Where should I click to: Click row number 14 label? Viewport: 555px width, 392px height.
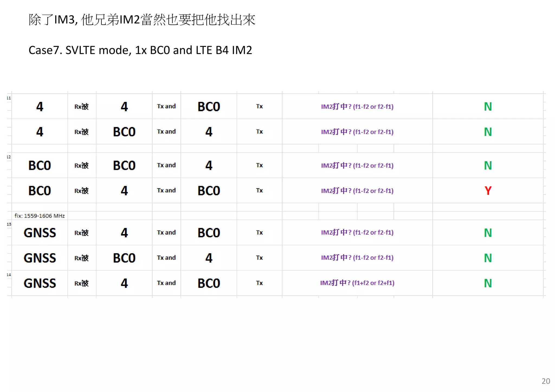coord(9,274)
